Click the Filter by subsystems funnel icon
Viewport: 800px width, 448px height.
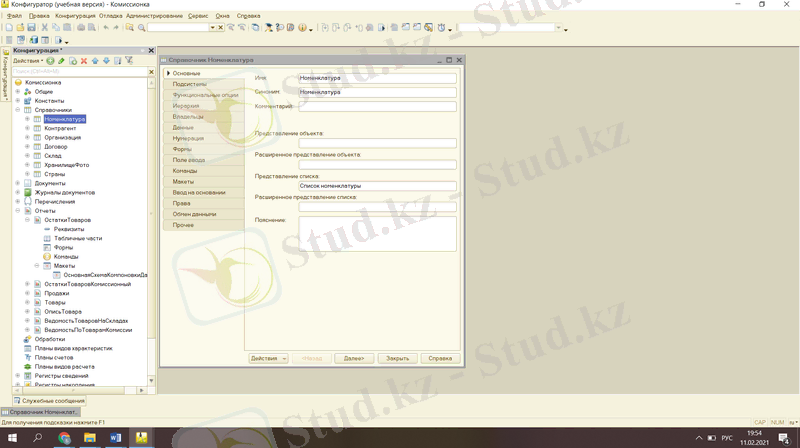[x=129, y=61]
